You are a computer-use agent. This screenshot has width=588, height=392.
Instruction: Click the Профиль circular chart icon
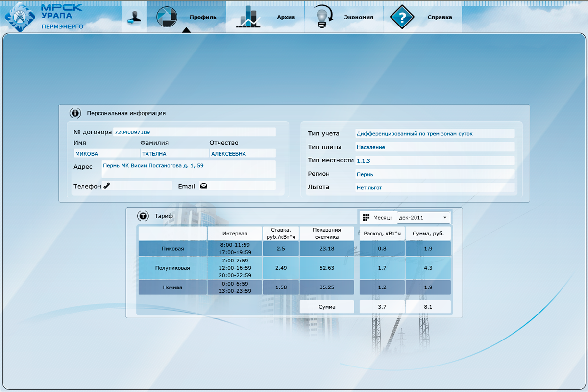click(x=166, y=17)
